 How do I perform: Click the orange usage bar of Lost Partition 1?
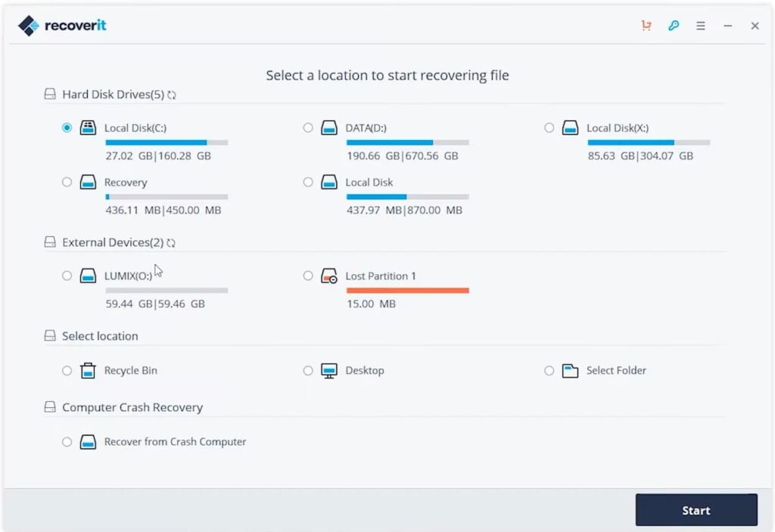tap(407, 290)
